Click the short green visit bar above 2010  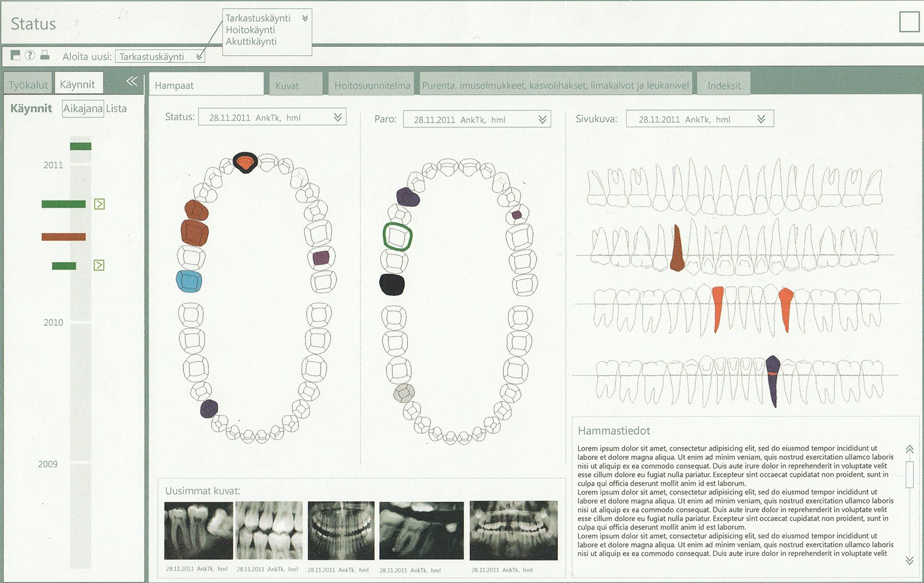click(64, 266)
